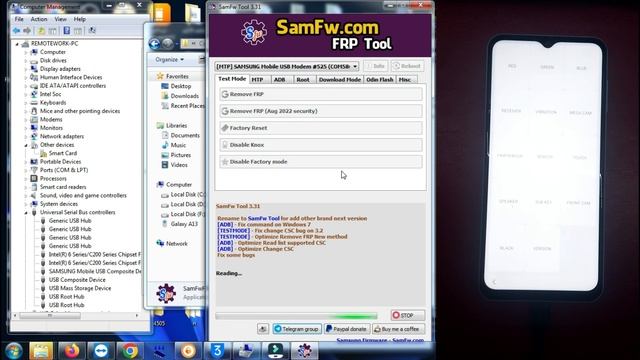
Task: Click the Remove FRP Google icon
Action: click(224, 94)
